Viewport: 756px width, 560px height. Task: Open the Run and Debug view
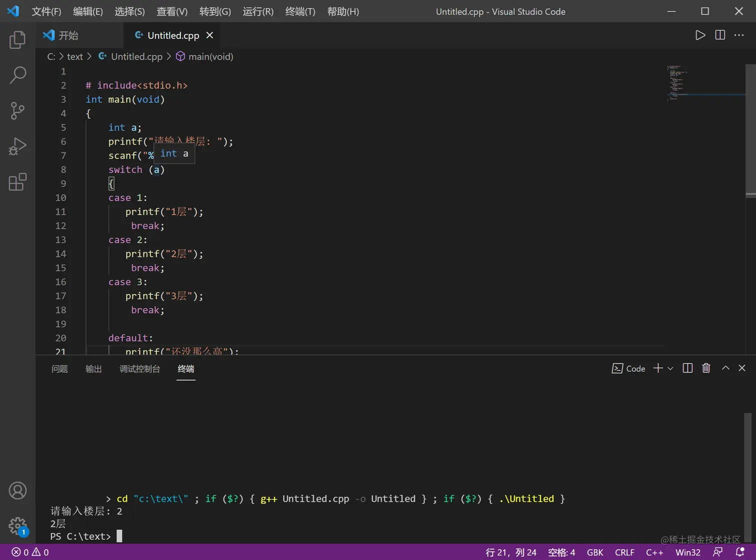click(17, 146)
